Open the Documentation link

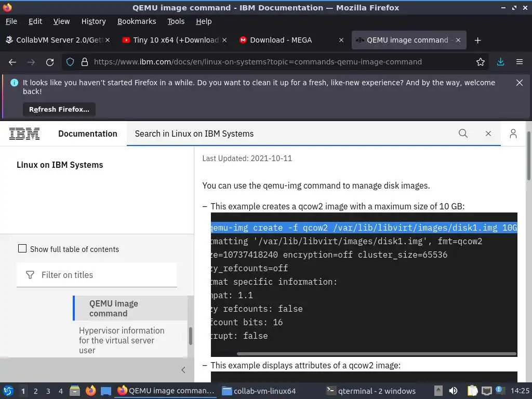(x=87, y=134)
